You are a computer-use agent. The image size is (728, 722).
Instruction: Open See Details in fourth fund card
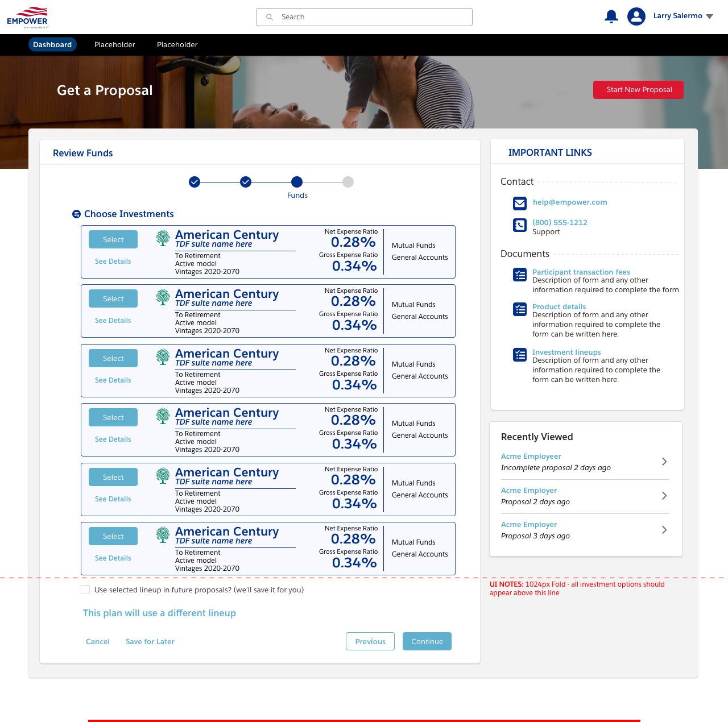(x=113, y=439)
